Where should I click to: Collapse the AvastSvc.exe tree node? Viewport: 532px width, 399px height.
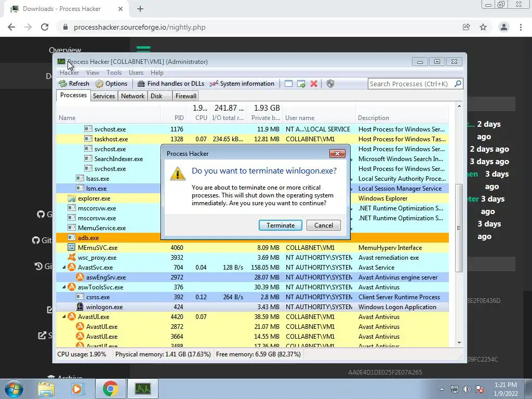tap(64, 268)
